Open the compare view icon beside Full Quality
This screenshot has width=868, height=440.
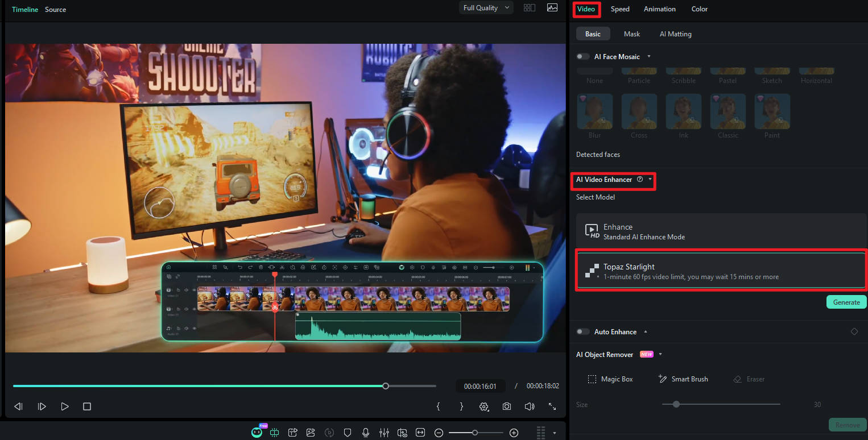(530, 8)
